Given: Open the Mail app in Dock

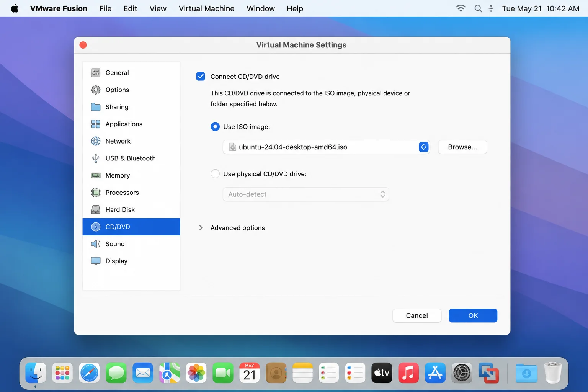Looking at the screenshot, I should click(x=143, y=373).
